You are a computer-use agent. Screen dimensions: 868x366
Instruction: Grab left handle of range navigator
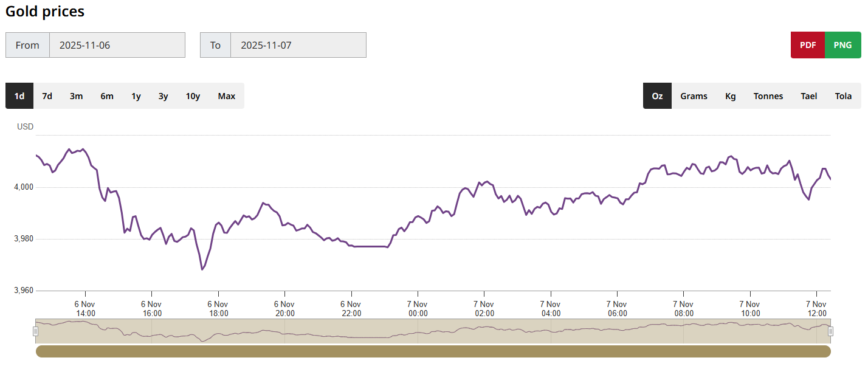click(x=35, y=331)
